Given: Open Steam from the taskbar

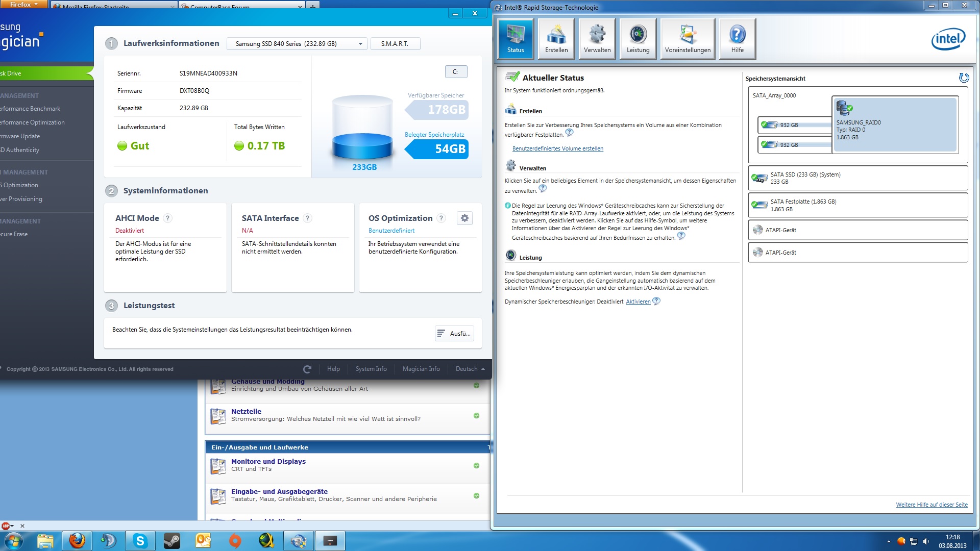Looking at the screenshot, I should [172, 541].
